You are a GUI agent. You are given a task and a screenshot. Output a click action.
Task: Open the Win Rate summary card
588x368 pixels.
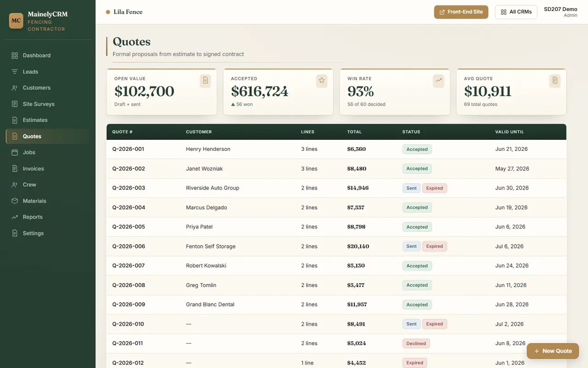pyautogui.click(x=395, y=92)
